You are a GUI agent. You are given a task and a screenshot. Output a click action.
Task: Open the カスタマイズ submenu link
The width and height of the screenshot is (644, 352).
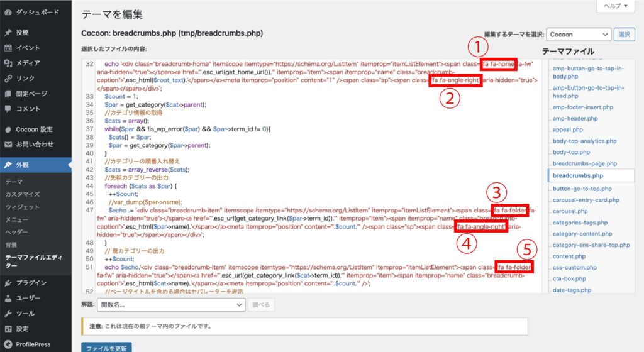(x=23, y=194)
